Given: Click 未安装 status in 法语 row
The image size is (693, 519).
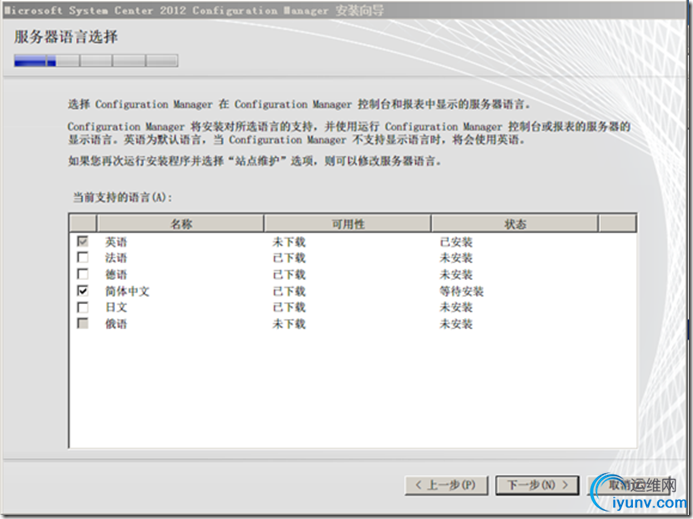Looking at the screenshot, I should pos(456,258).
